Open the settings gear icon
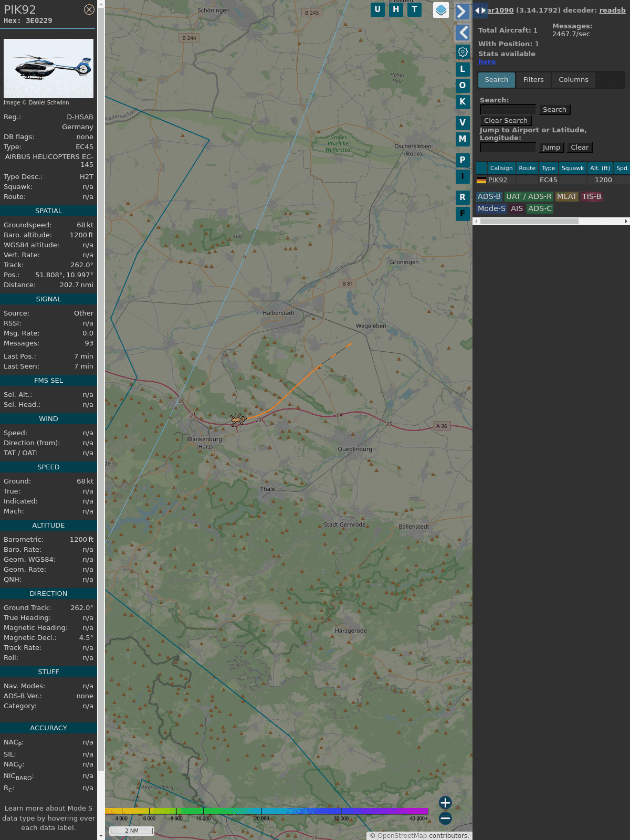Image resolution: width=630 pixels, height=840 pixels. (463, 51)
